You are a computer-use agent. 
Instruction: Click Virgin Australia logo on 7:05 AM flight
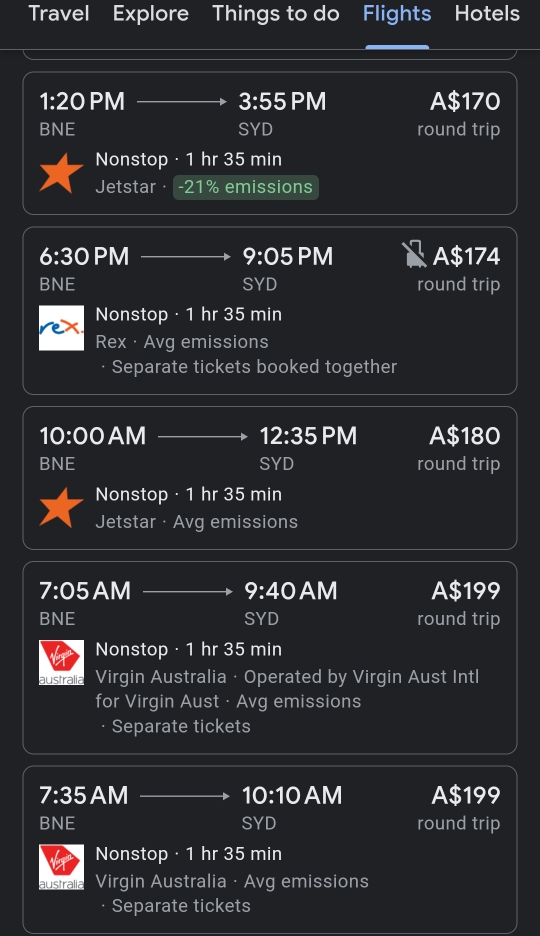(61, 663)
